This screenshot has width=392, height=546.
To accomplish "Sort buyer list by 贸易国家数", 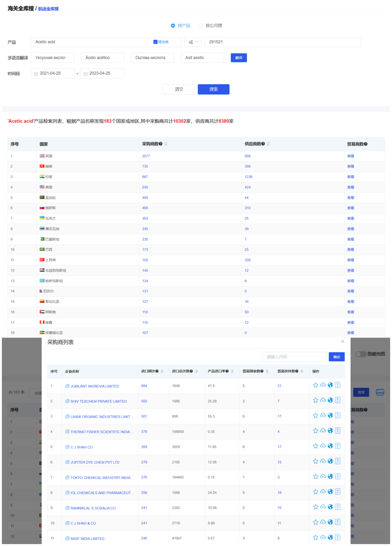I will pyautogui.click(x=267, y=372).
